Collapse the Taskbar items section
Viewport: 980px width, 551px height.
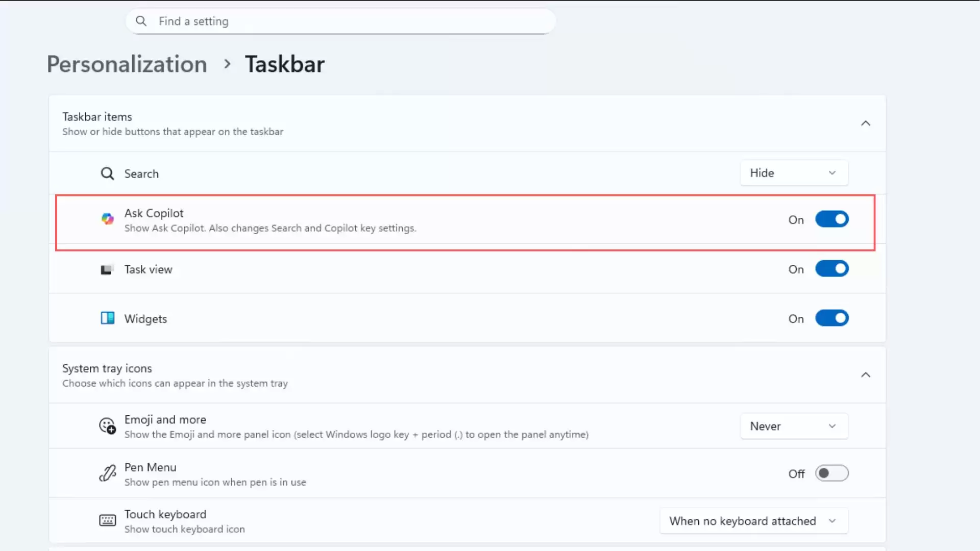coord(866,123)
